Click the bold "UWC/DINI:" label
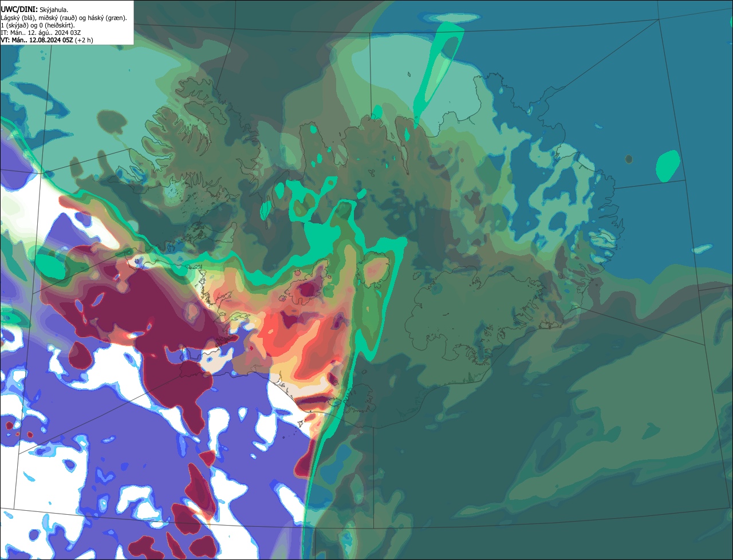This screenshot has width=733, height=560. 19,10
